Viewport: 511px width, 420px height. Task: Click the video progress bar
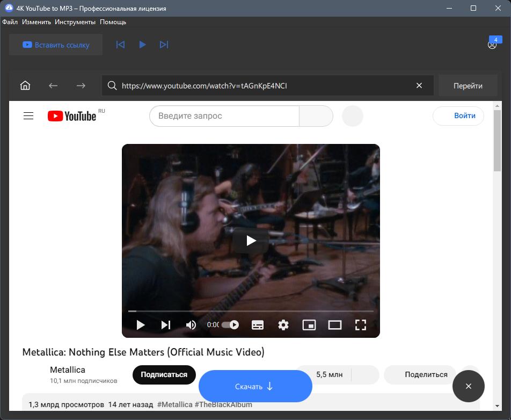coord(251,311)
